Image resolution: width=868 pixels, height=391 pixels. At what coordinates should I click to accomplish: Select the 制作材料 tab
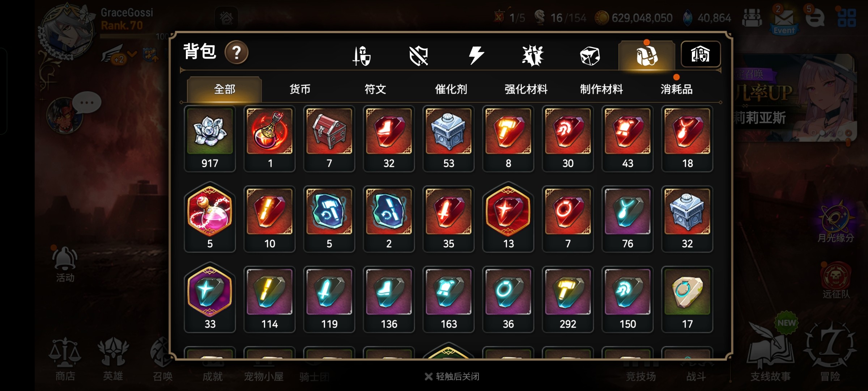601,89
